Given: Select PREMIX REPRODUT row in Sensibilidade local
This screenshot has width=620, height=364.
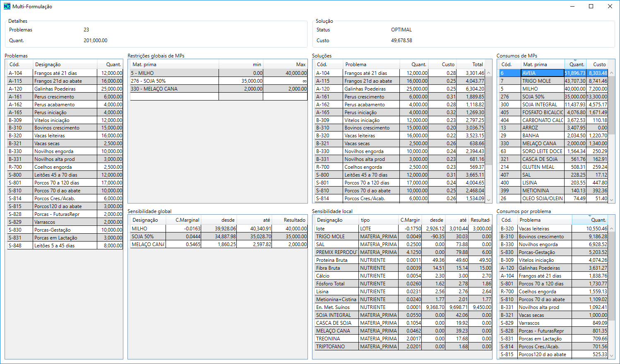Looking at the screenshot, I should (x=336, y=252).
